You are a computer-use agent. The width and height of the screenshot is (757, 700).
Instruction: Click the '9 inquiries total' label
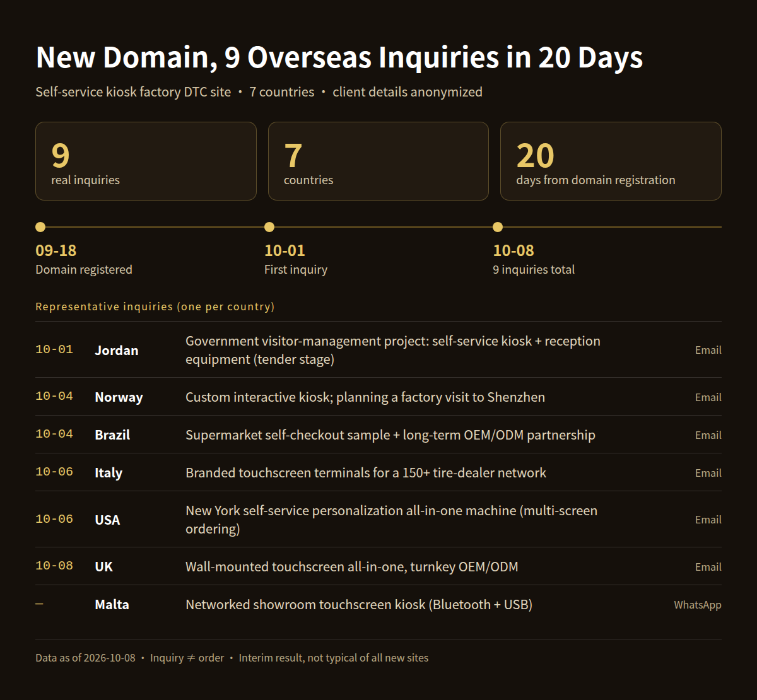click(534, 269)
